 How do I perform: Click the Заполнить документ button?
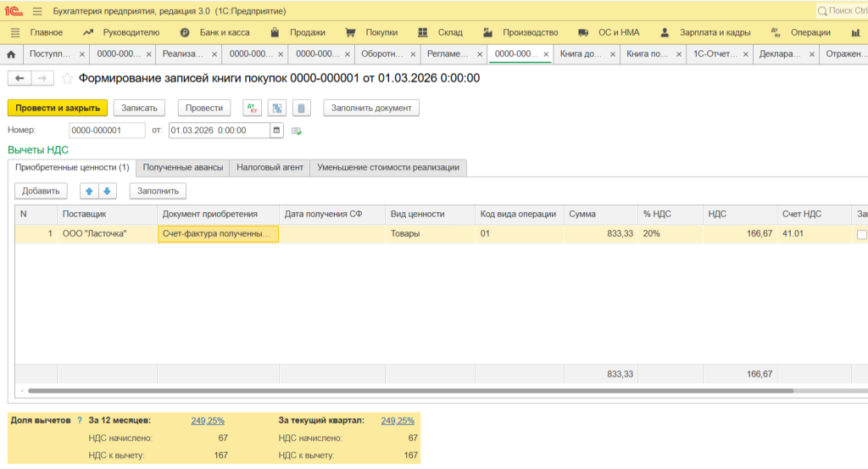click(371, 109)
